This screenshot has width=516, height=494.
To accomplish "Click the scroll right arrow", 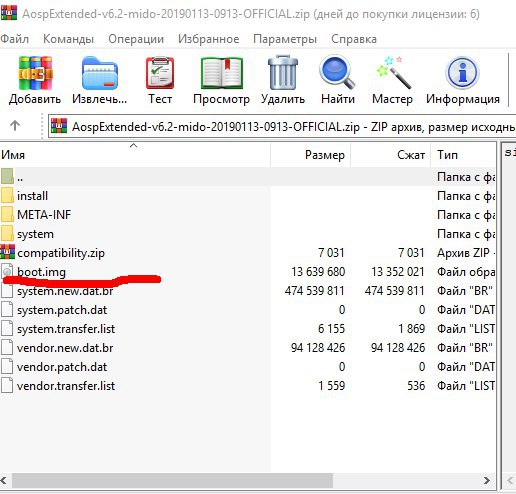I will pyautogui.click(x=487, y=481).
